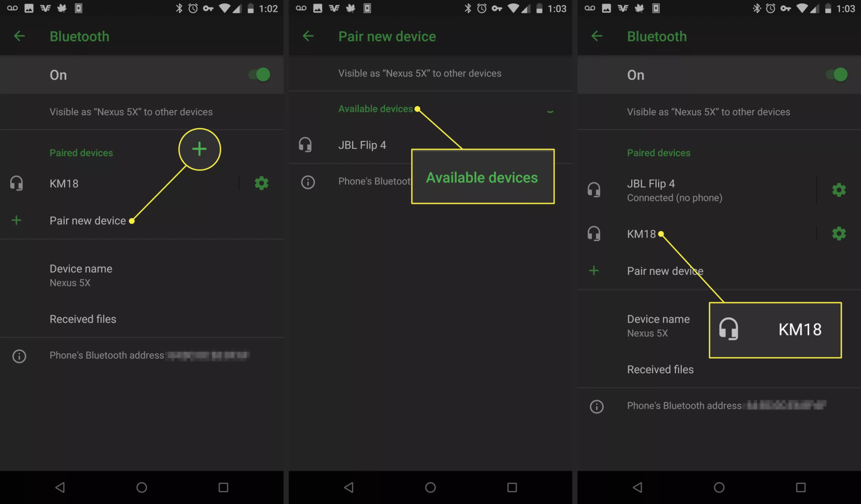Tap Android back button on left phone screen
Screen dimensions: 861x504
tap(60, 487)
